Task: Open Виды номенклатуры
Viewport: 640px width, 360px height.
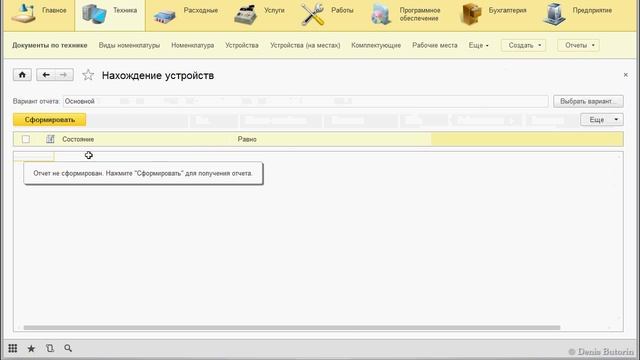Action: click(129, 45)
